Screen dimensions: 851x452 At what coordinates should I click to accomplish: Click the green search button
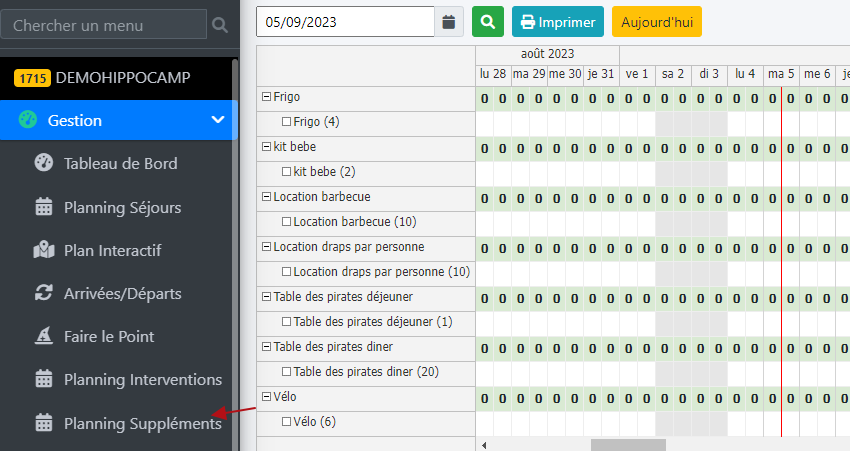point(488,21)
